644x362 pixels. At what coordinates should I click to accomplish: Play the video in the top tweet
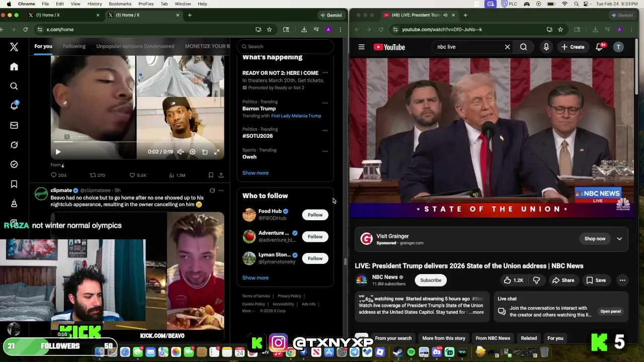click(x=58, y=152)
